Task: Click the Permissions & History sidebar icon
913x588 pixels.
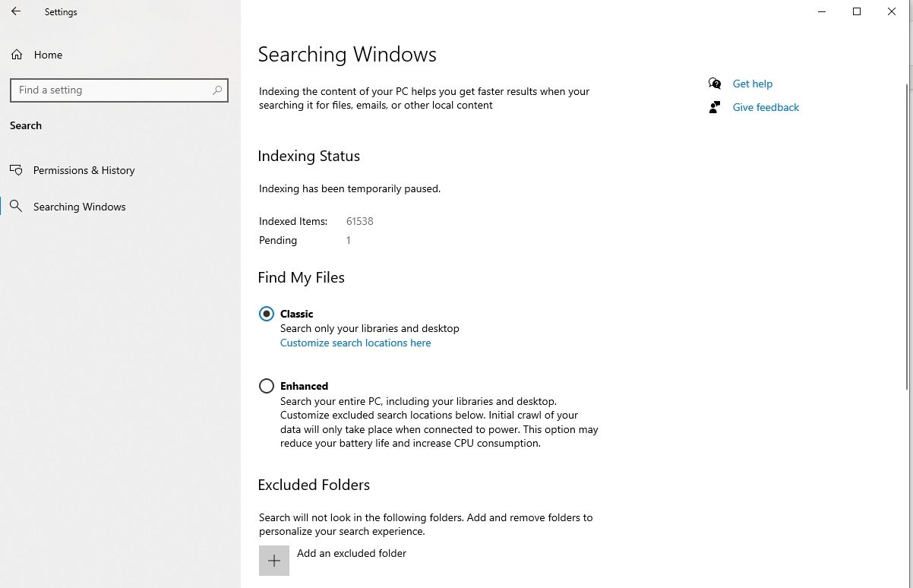Action: 16,170
